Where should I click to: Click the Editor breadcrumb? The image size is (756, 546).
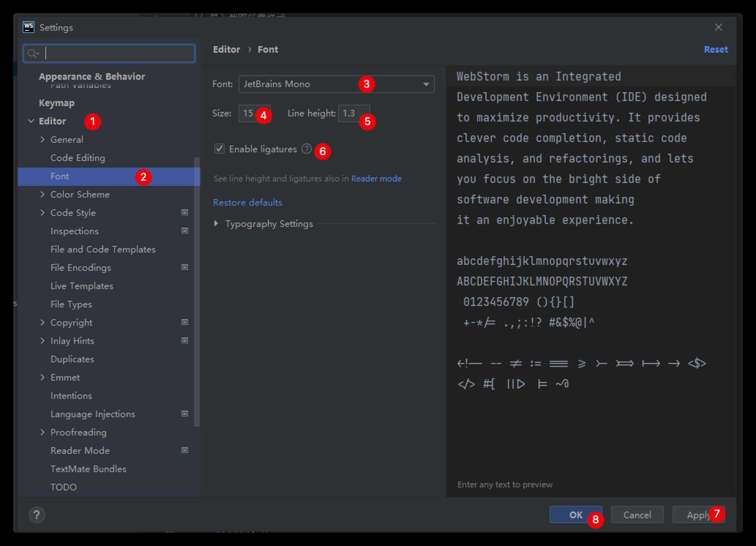point(227,49)
